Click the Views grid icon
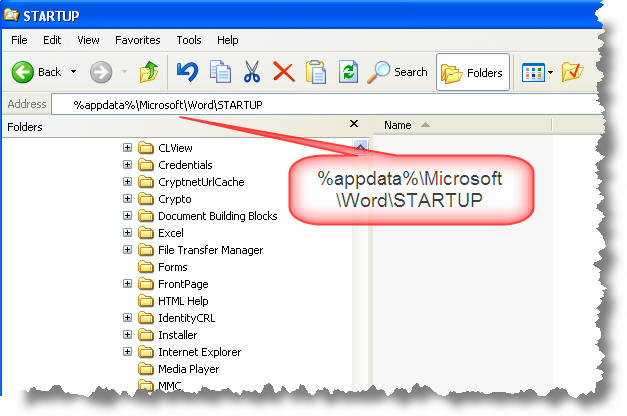627x416 pixels. [533, 72]
